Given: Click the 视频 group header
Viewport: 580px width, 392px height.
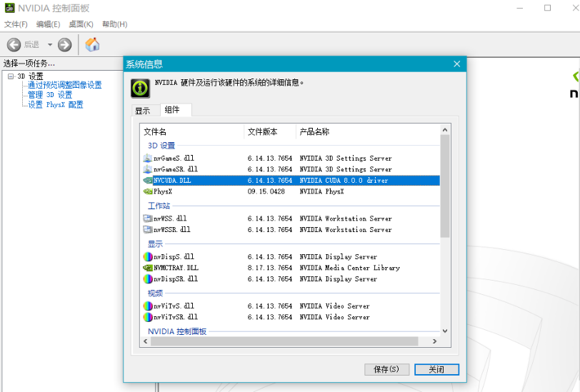Looking at the screenshot, I should point(156,293).
